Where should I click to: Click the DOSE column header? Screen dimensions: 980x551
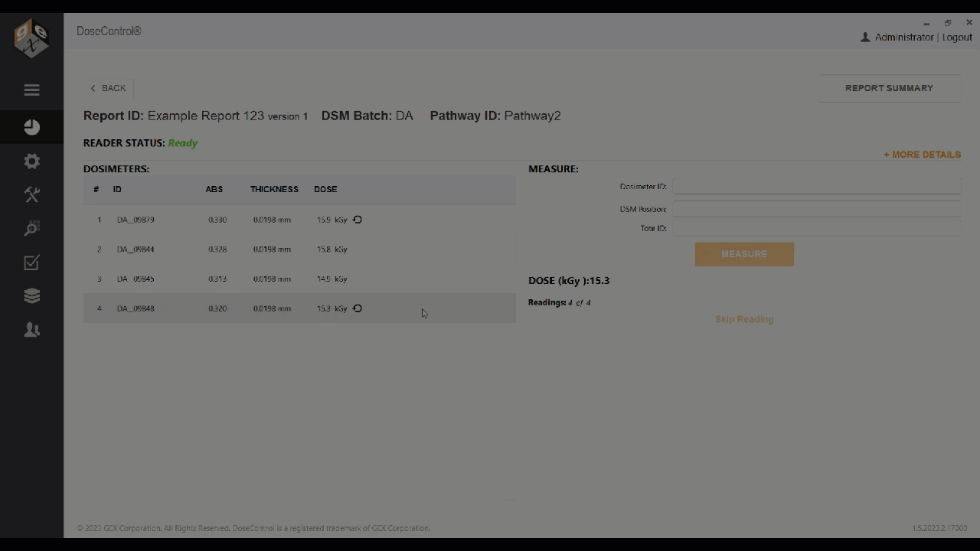(325, 189)
